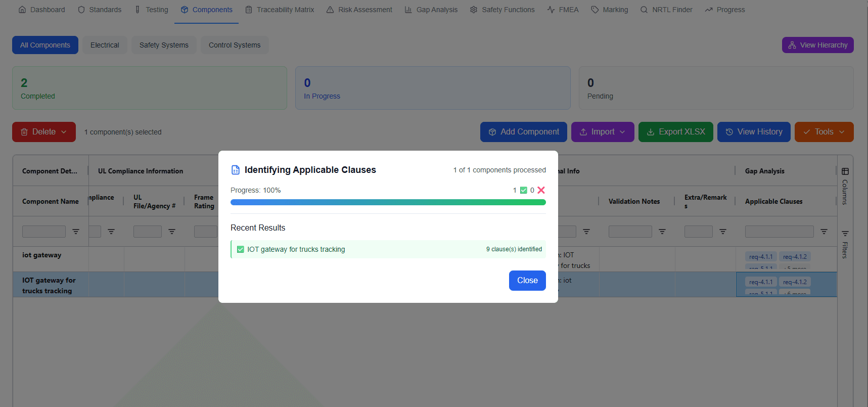Click the filter icon under UL File/Agency #

pos(172,232)
